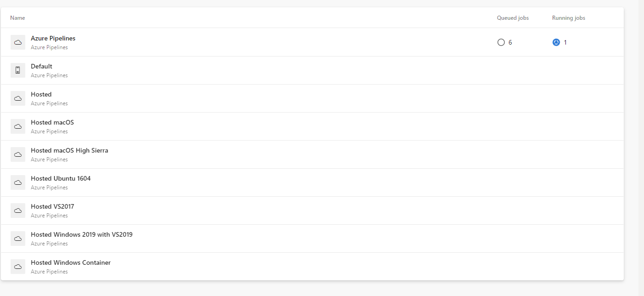Select the Hosted Ubuntu 1604 pool name
The height and width of the screenshot is (296, 644).
click(61, 178)
